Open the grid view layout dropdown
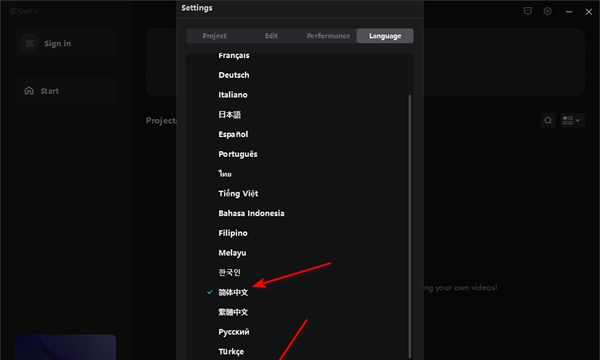 tap(572, 121)
